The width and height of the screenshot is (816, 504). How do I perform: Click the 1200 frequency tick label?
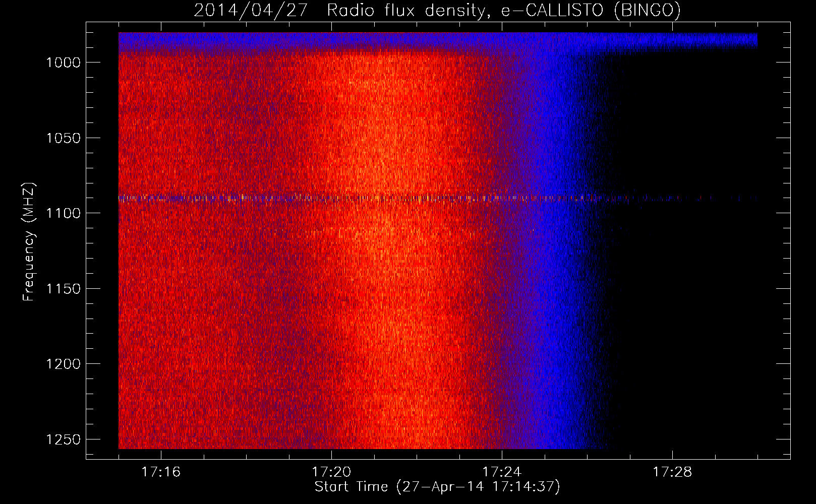click(x=64, y=364)
